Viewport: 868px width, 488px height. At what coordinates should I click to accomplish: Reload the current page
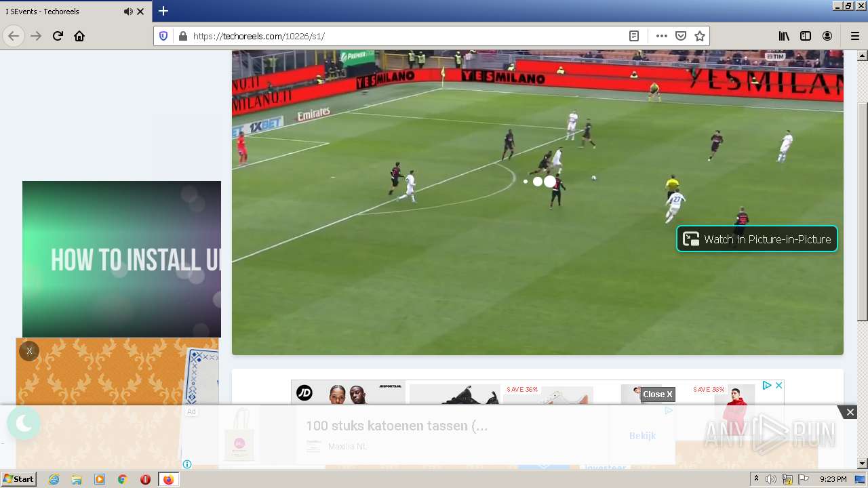click(58, 36)
